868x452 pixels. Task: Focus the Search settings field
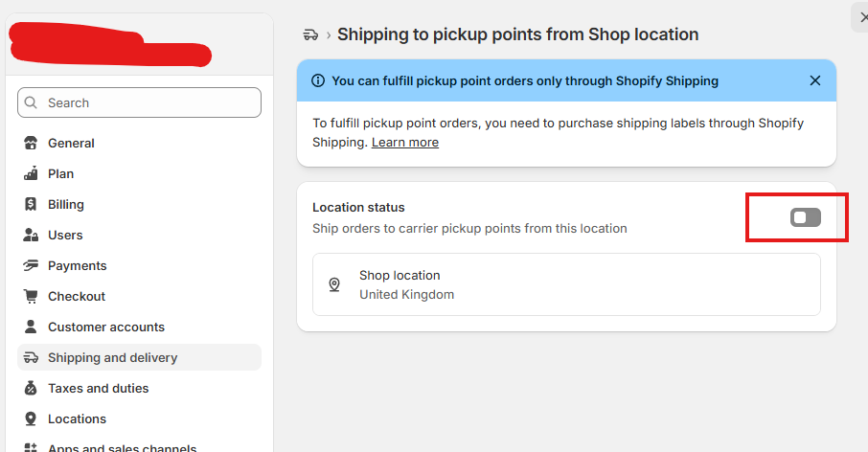tap(139, 102)
